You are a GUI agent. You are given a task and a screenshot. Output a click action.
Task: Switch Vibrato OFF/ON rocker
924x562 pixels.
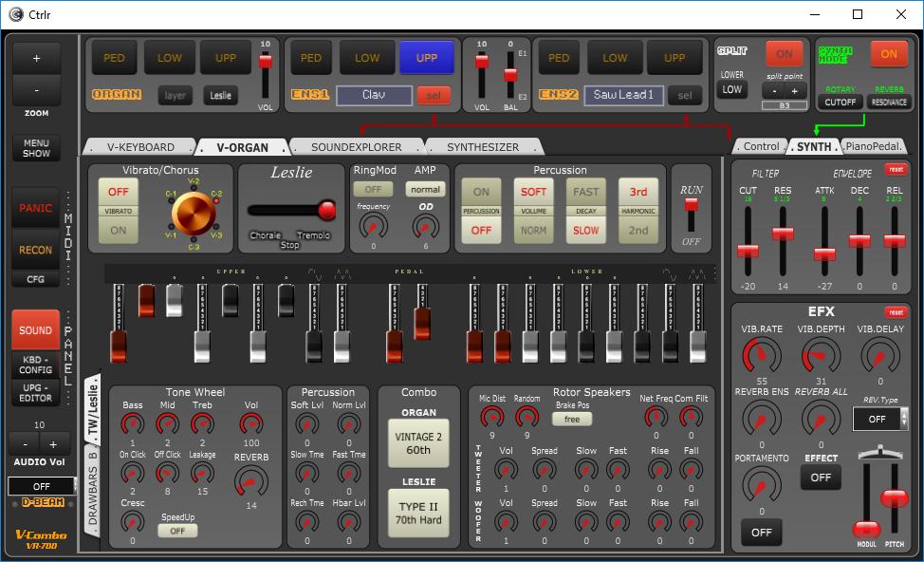click(x=119, y=211)
